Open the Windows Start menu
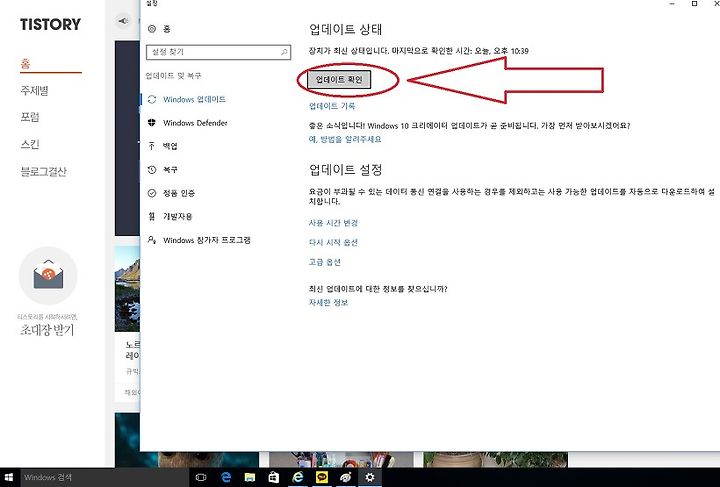 tap(9, 477)
